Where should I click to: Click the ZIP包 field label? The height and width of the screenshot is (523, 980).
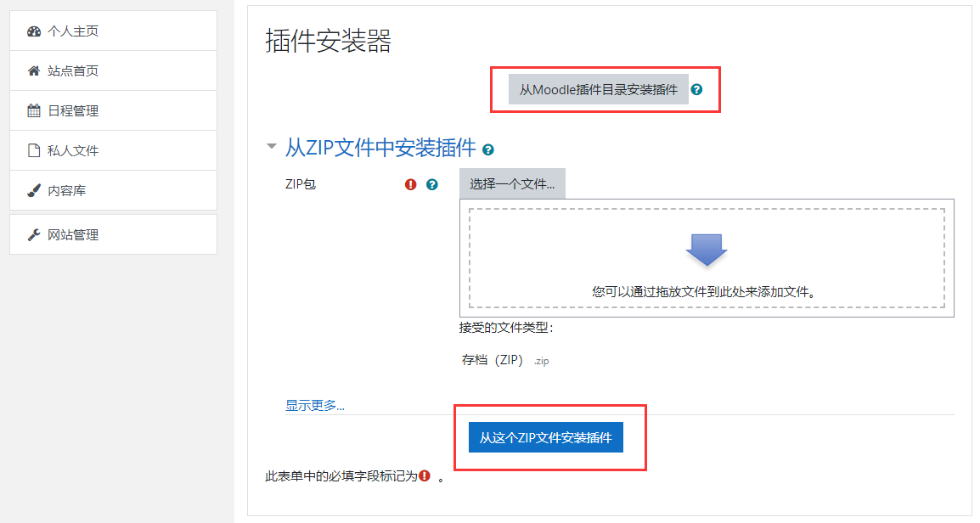(x=301, y=184)
